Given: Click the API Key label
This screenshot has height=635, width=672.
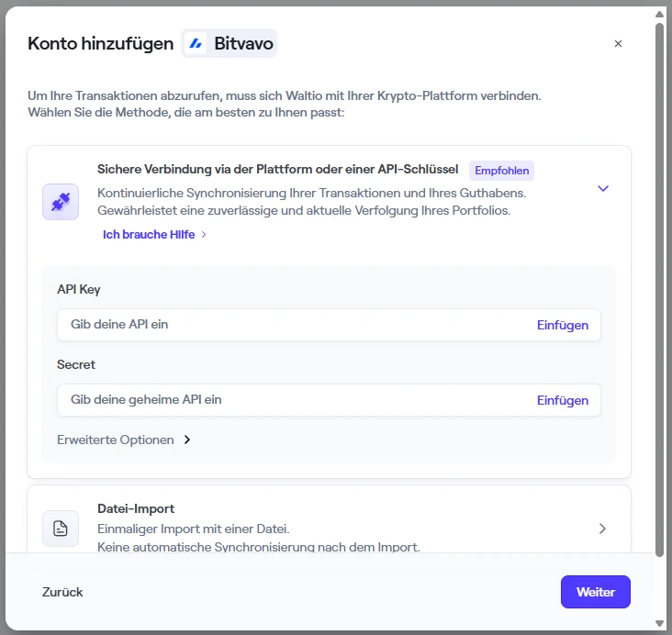Looking at the screenshot, I should click(78, 289).
